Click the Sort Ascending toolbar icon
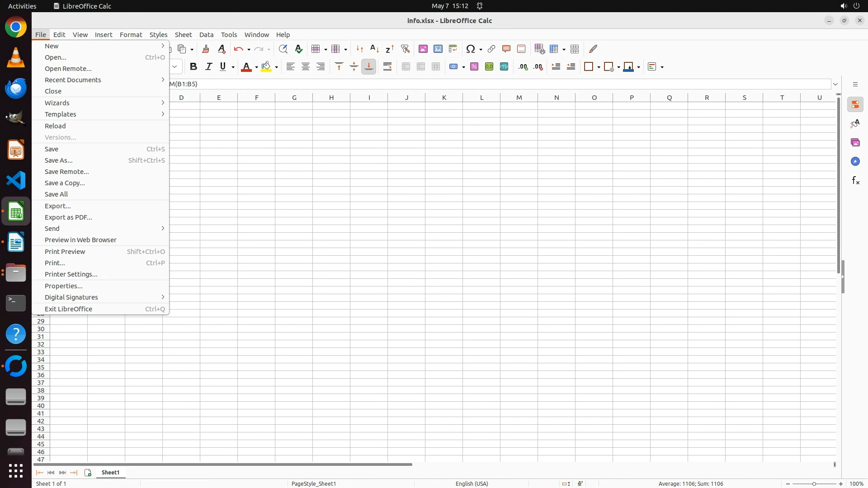The width and height of the screenshot is (868, 488). (374, 49)
